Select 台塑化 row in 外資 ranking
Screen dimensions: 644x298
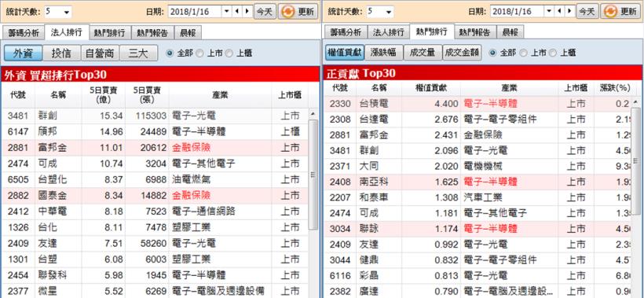[155, 179]
